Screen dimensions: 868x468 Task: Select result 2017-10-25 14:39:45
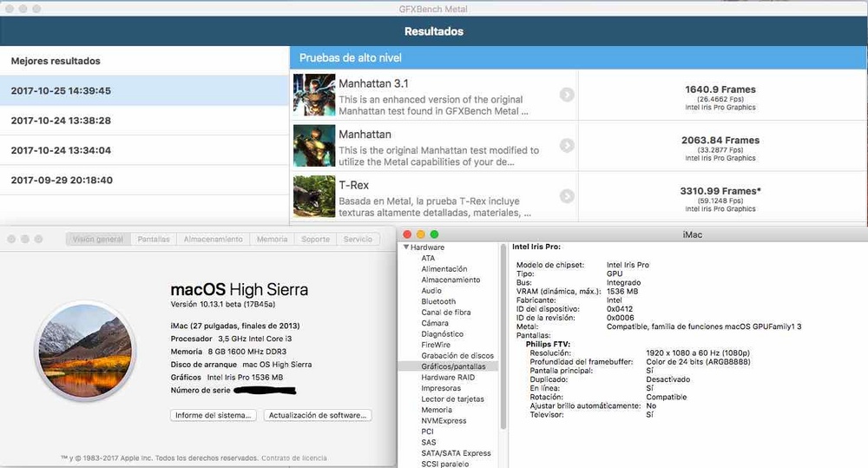coord(144,90)
